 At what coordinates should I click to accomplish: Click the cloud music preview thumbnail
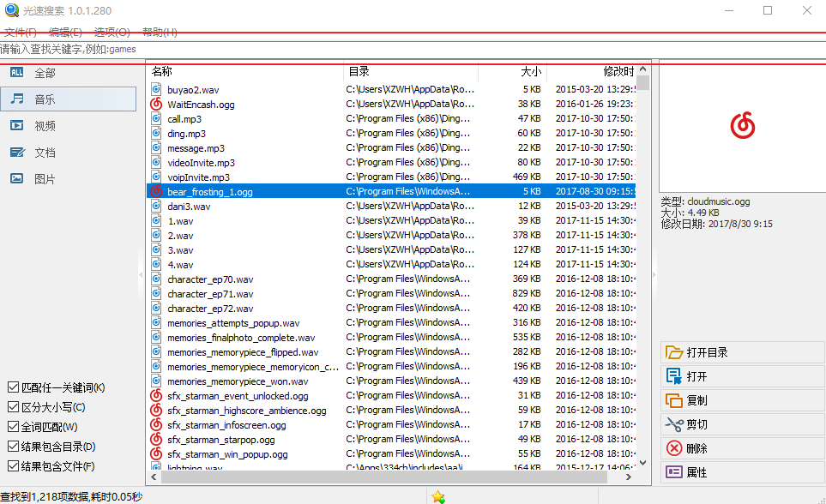pyautogui.click(x=742, y=127)
